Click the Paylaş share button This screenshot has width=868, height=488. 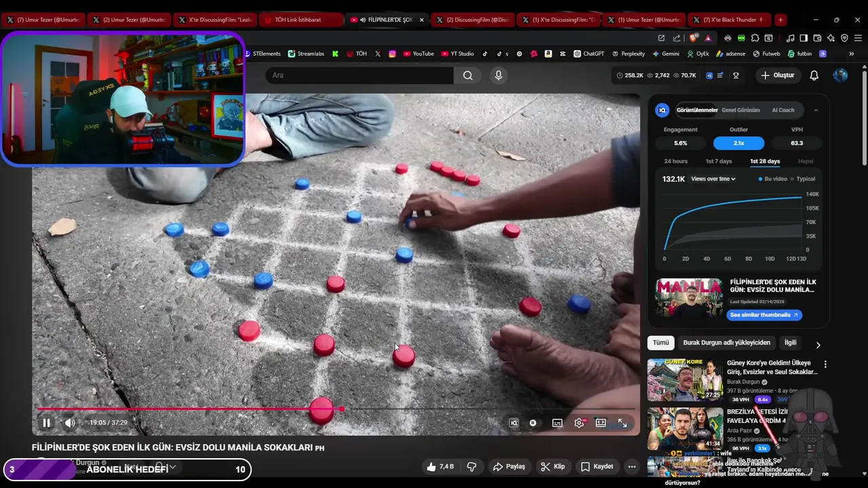[x=509, y=466]
